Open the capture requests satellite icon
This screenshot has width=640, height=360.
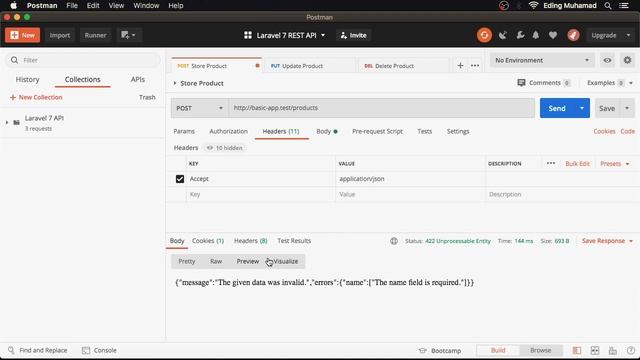pyautogui.click(x=503, y=36)
